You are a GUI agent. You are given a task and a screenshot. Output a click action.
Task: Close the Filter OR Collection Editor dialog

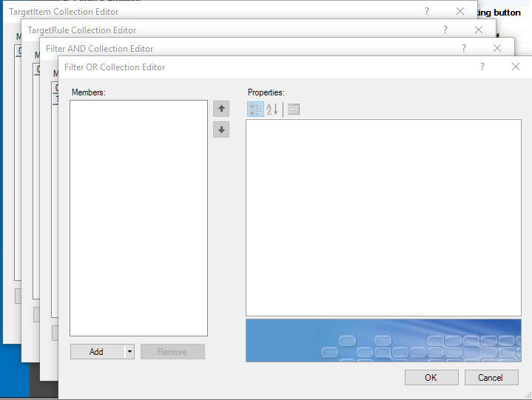[x=516, y=67]
